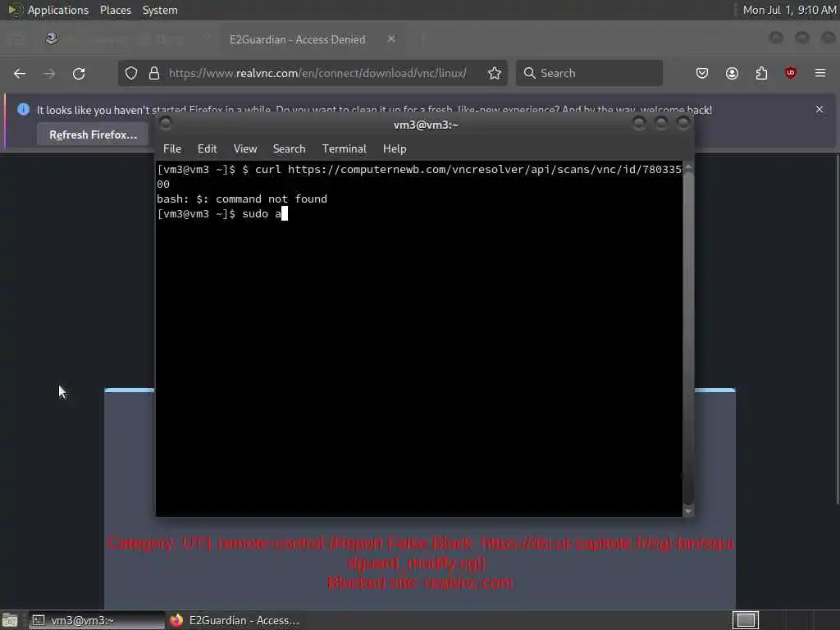Screen dimensions: 840x630
Task: Go back in Firefox history
Action: [x=20, y=73]
